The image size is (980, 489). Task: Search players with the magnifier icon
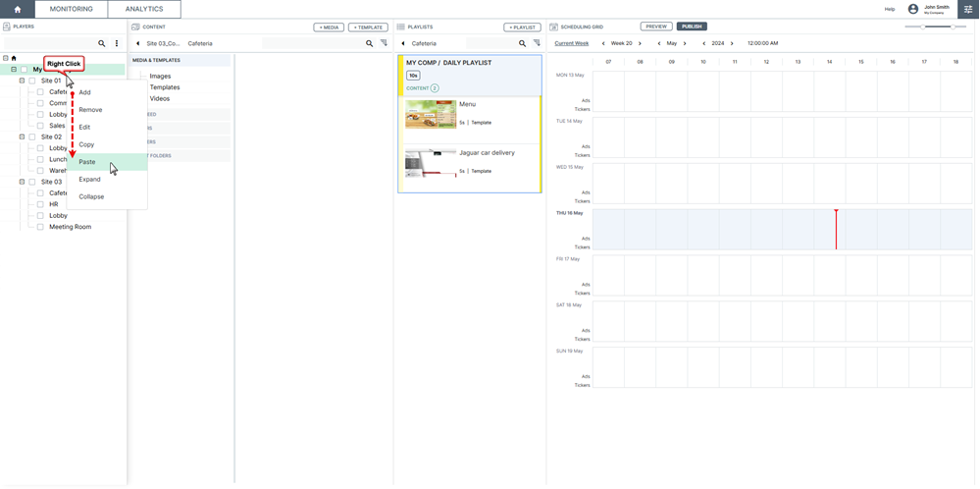[x=102, y=44]
